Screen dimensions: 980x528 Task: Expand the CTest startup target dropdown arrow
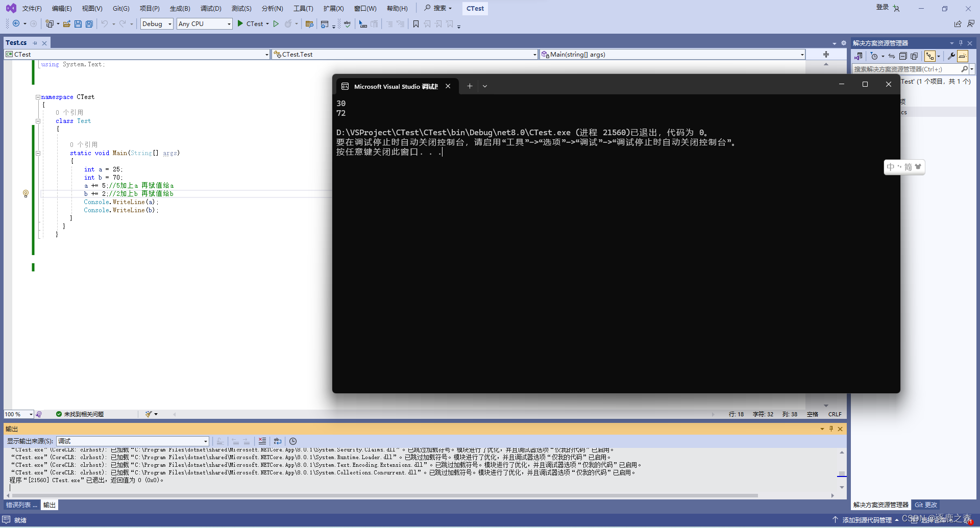pyautogui.click(x=267, y=23)
